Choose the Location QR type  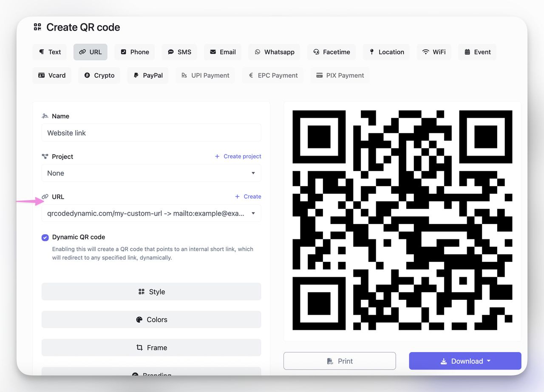[x=386, y=52]
